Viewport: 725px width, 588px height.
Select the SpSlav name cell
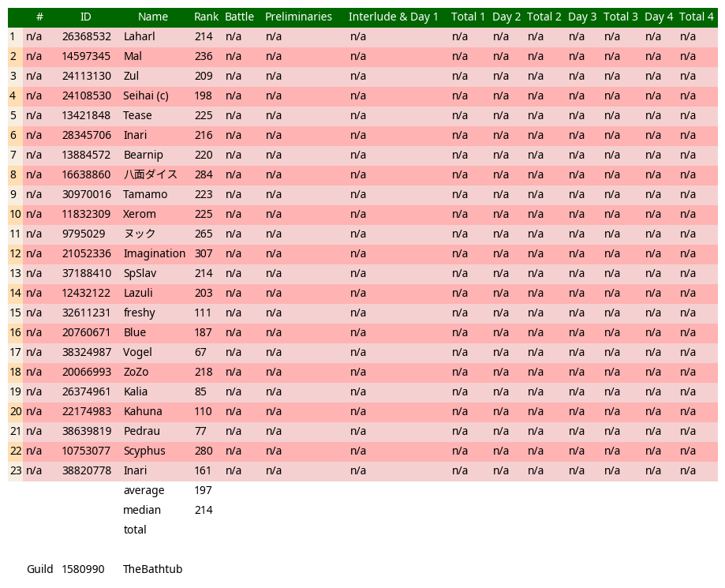point(140,273)
